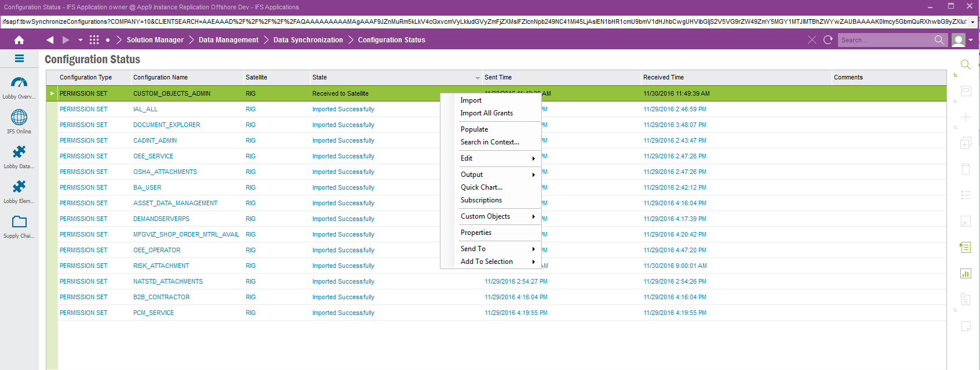Open IFS Online globe shortcut
Viewport: 980px width, 370px height.
pos(19,121)
